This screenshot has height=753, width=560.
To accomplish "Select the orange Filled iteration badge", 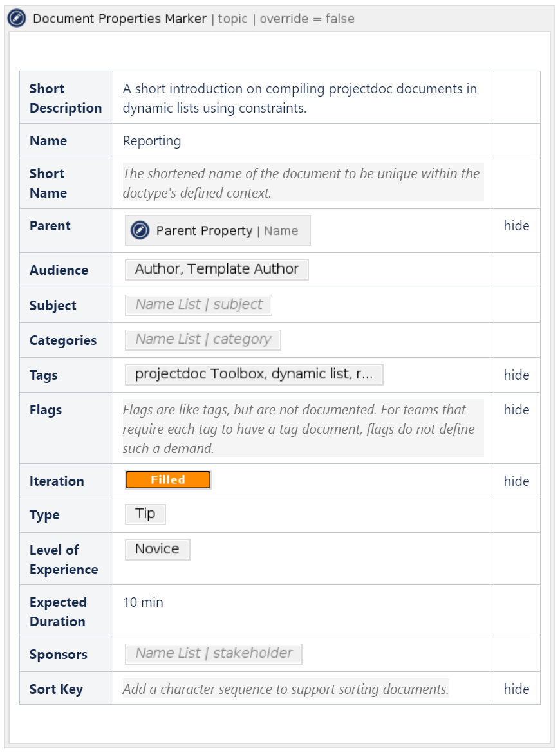I will [168, 479].
